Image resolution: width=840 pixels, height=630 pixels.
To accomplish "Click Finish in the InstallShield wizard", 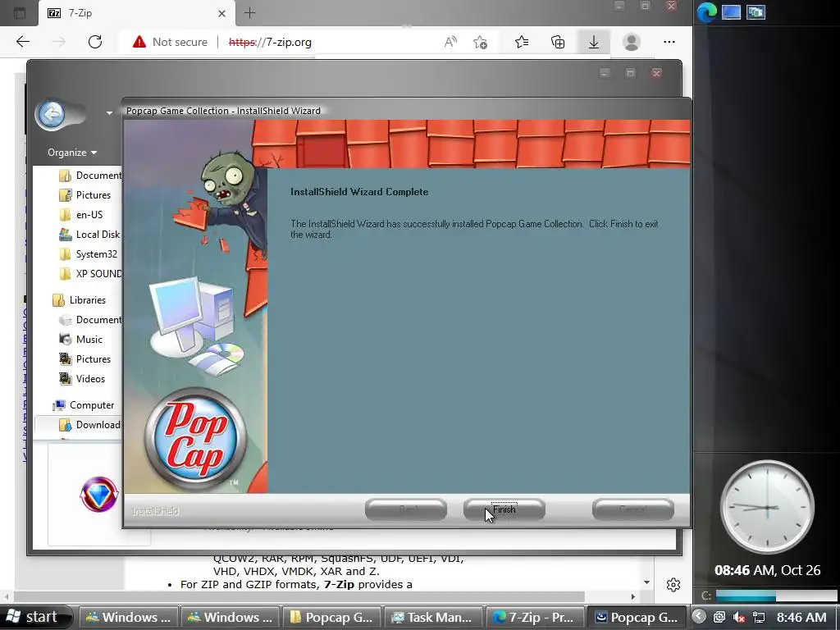I will click(x=504, y=509).
